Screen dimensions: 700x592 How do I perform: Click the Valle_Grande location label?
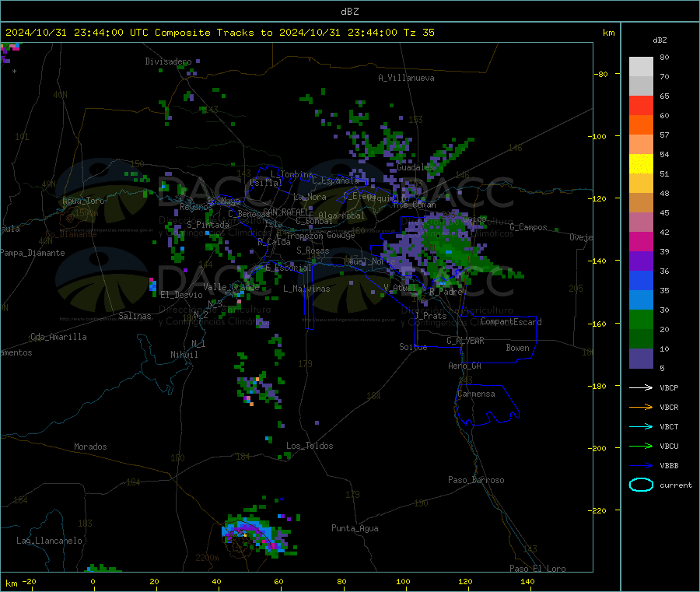pos(231,287)
